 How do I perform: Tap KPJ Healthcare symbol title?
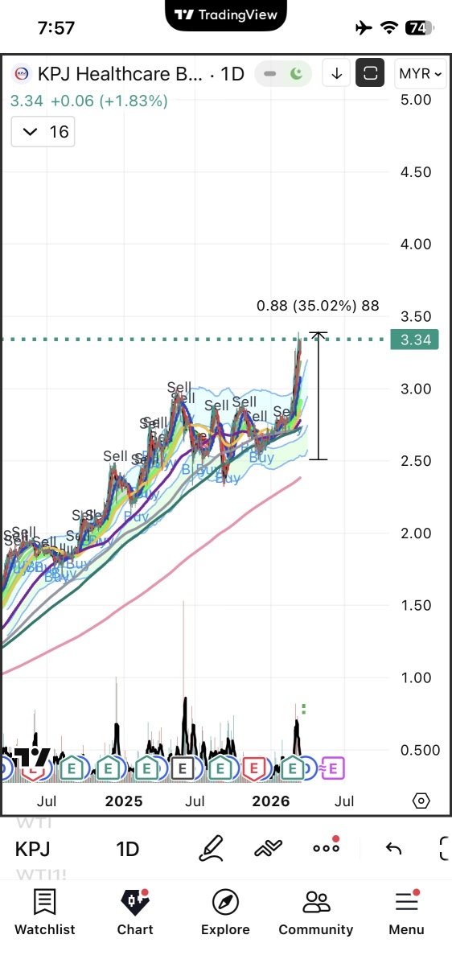click(x=118, y=74)
